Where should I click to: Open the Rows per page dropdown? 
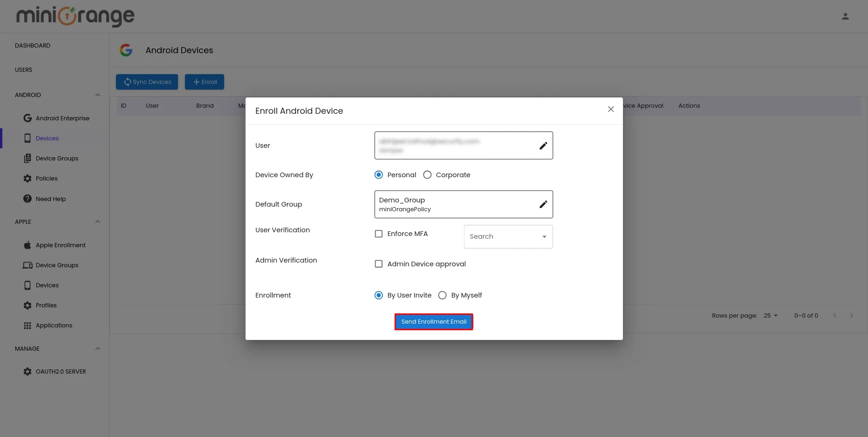[x=771, y=315]
